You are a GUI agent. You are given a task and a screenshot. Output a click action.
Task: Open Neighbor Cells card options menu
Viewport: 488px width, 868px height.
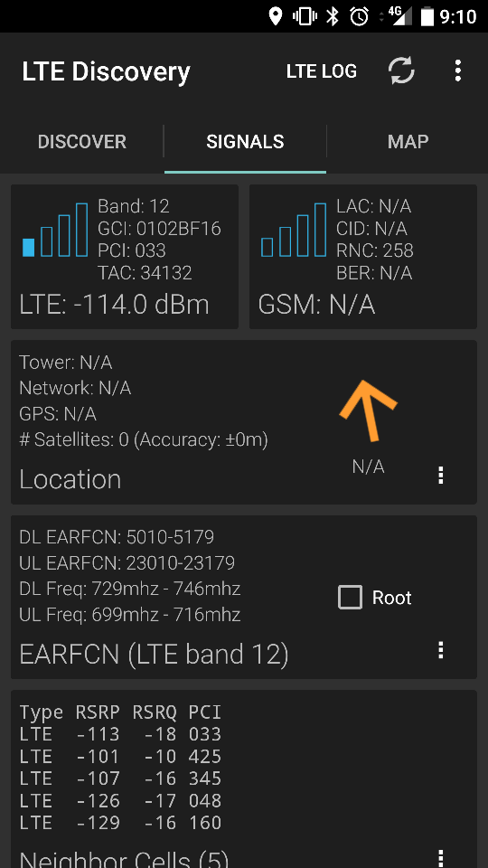pos(440,858)
